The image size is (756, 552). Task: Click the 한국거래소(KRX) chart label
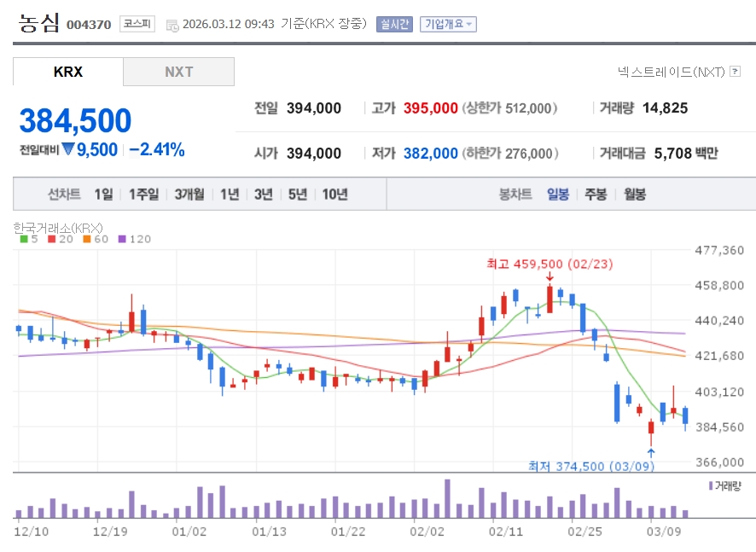(x=58, y=228)
